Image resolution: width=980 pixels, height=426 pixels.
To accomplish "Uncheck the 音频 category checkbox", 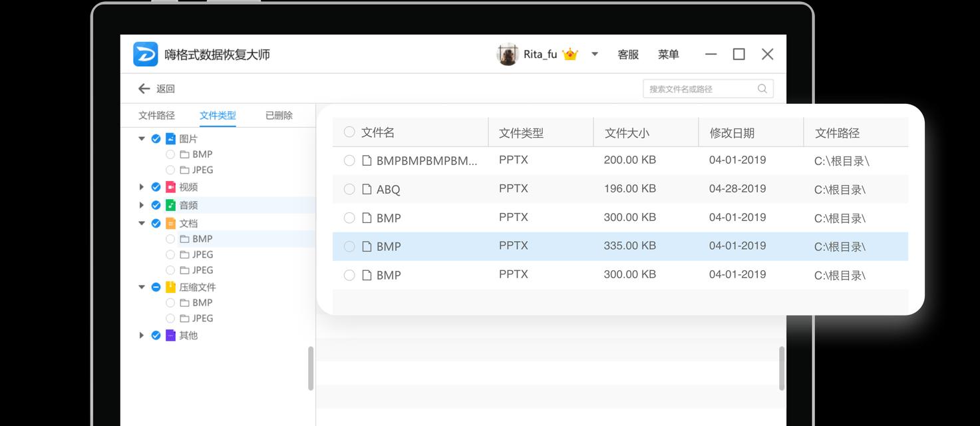I will coord(156,205).
